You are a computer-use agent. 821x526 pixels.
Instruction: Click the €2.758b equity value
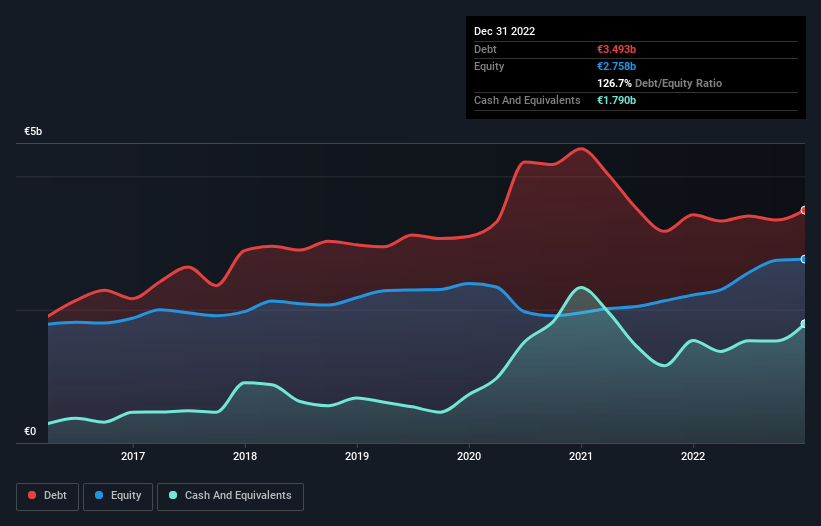tap(616, 66)
